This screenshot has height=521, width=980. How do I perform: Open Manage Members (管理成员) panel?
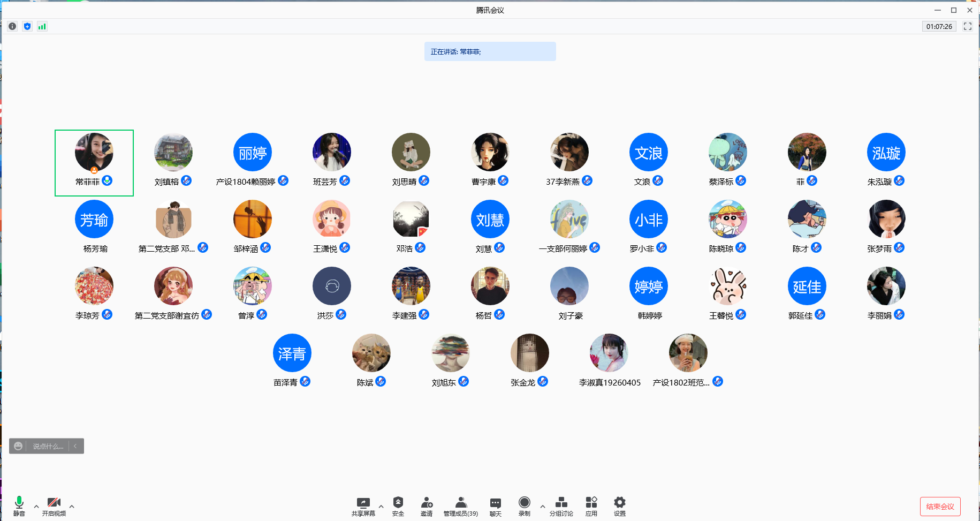click(460, 505)
